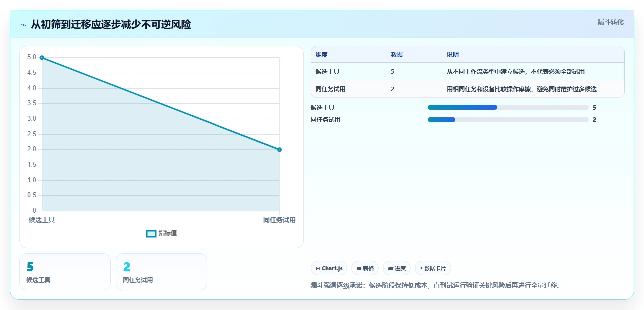The height and width of the screenshot is (310, 644).
Task: Click the 说明 column header
Action: click(x=453, y=55)
